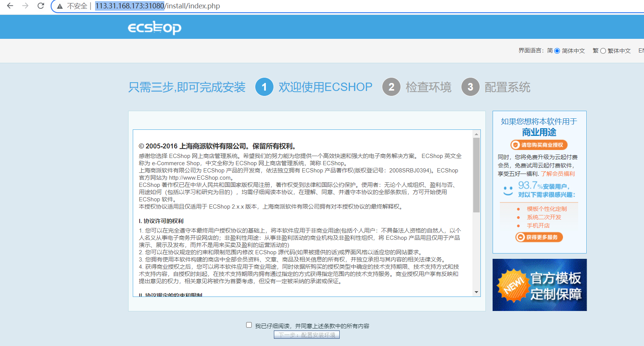Click 我已仔细阅读 agreement label text
The image size is (644, 346).
[312, 326]
